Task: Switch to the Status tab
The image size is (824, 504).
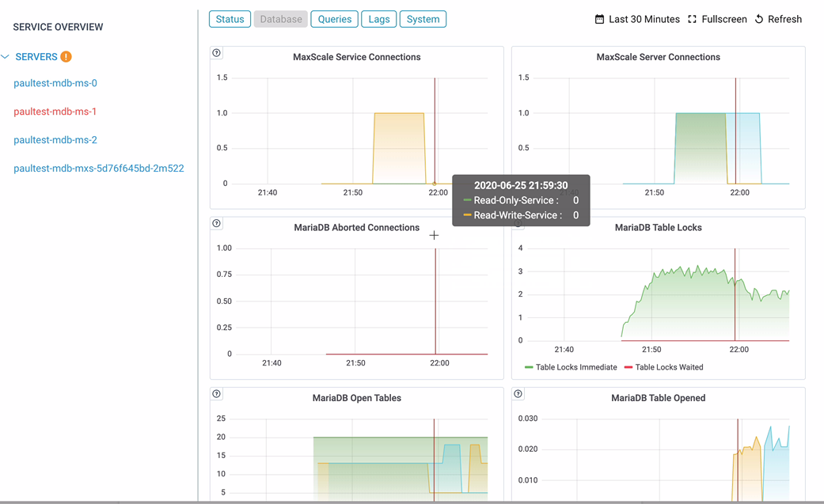Action: coord(230,19)
